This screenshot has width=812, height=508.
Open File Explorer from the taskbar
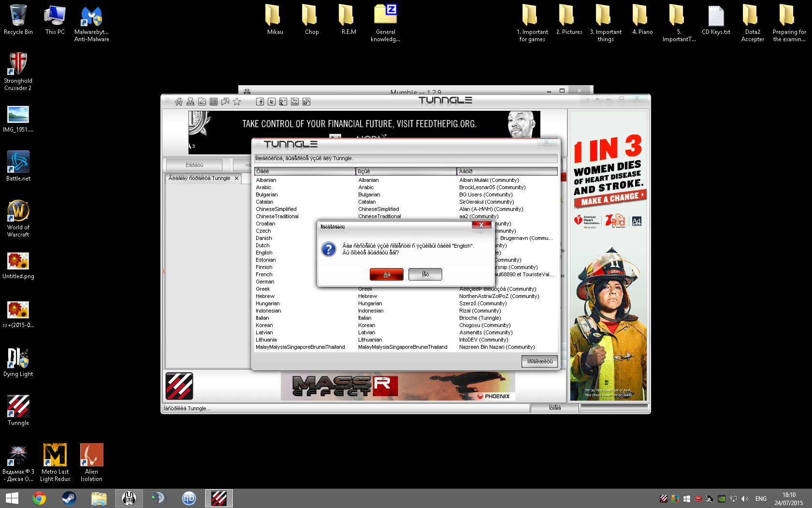[99, 498]
